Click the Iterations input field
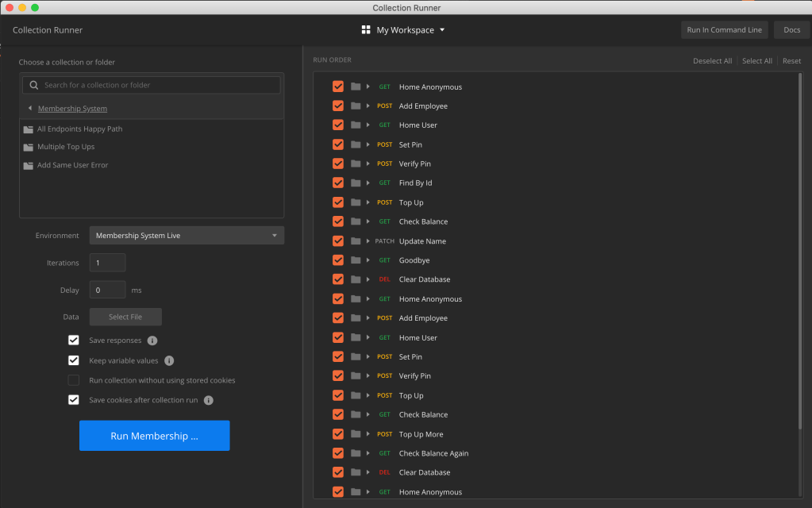The width and height of the screenshot is (812, 508). 107,263
